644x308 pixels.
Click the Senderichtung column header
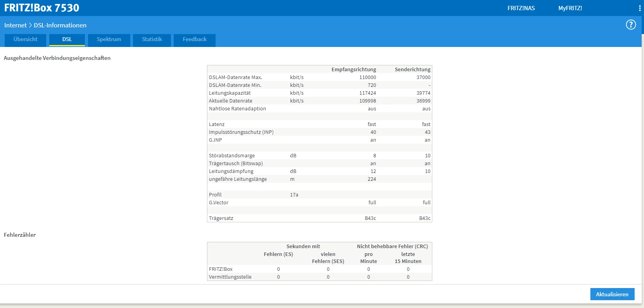tap(412, 70)
